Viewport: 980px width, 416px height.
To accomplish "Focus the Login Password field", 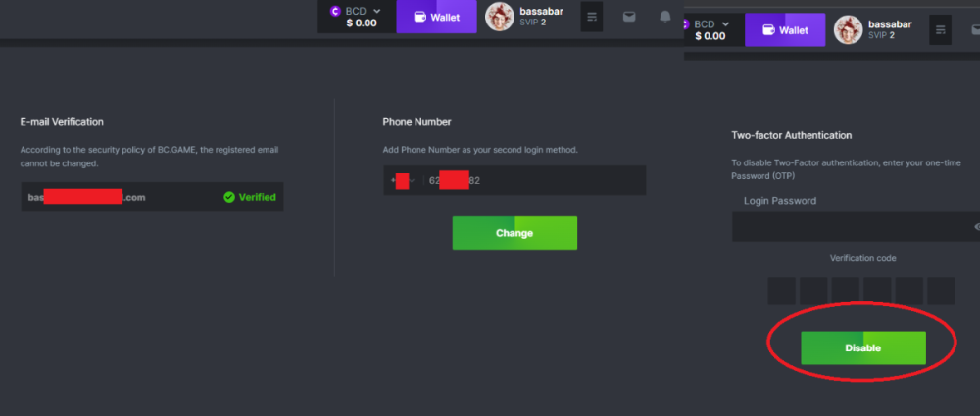I will [856, 227].
